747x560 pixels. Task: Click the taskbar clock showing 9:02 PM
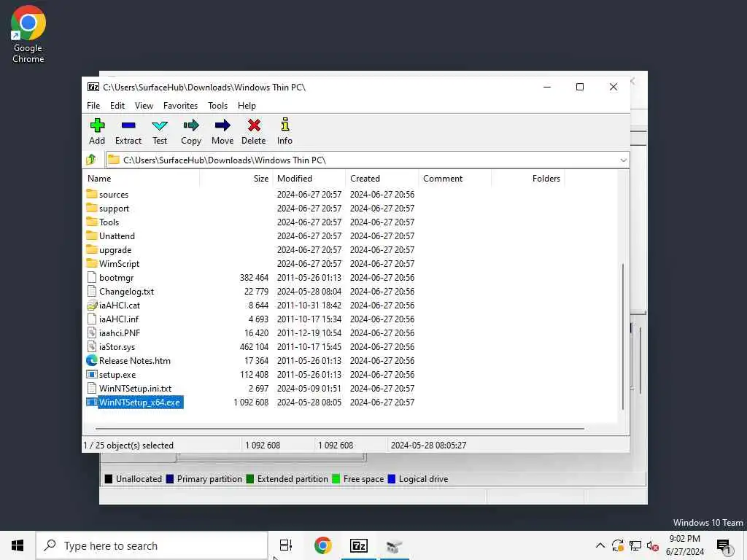[684, 545]
